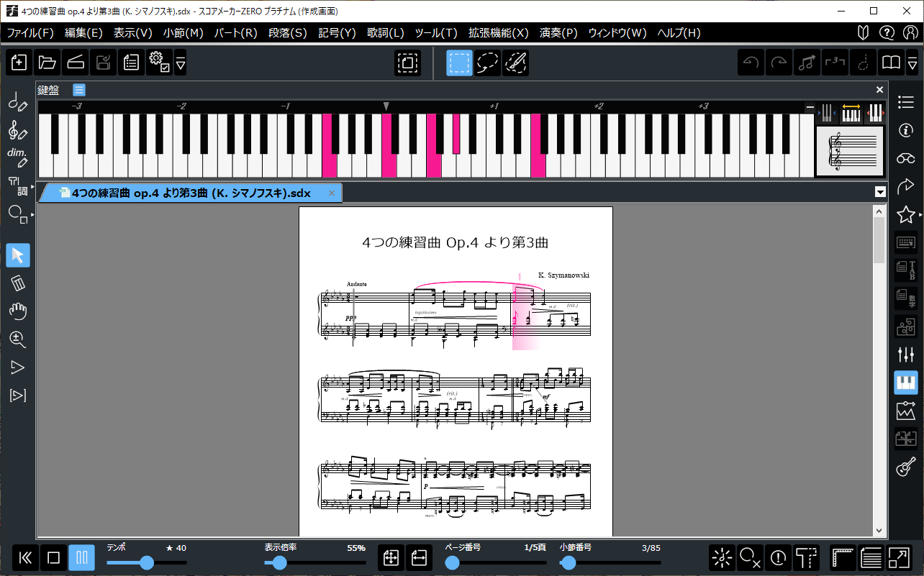Open the score list document icon
Image resolution: width=924 pixels, height=576 pixels.
click(x=131, y=63)
